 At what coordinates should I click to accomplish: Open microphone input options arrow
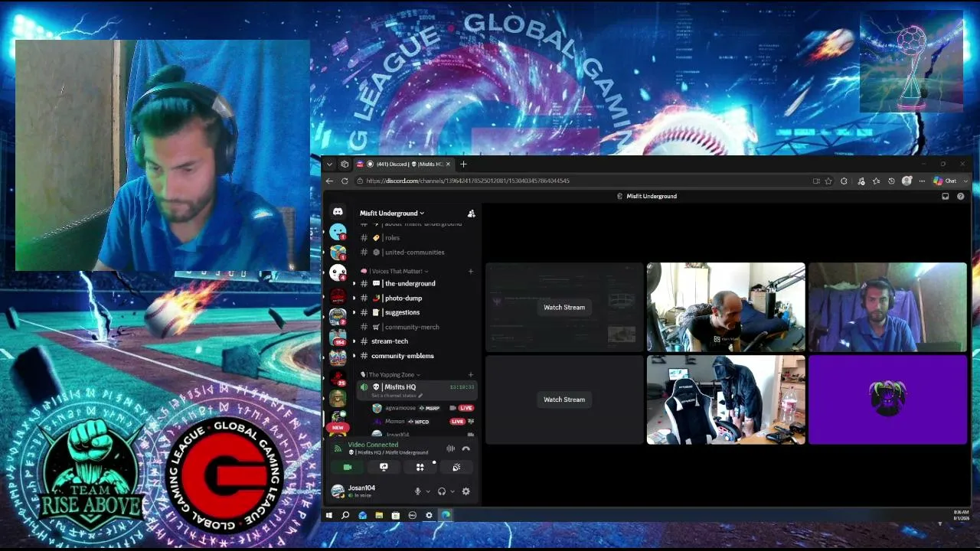(427, 491)
